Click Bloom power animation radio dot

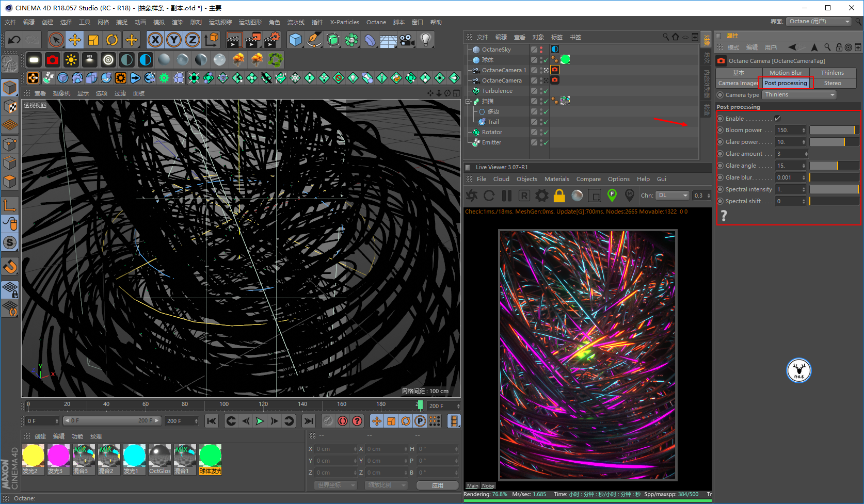click(x=720, y=130)
